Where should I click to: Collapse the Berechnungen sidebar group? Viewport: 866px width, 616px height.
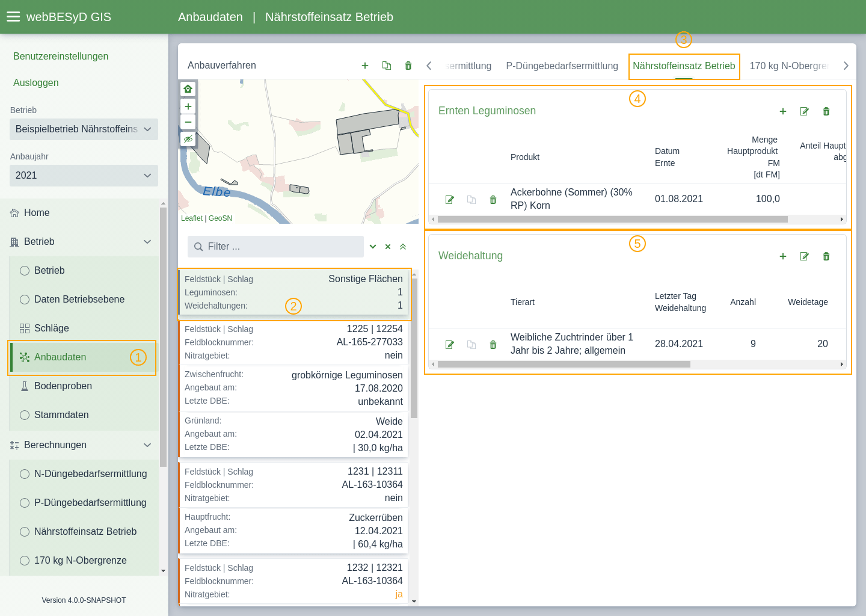[147, 445]
